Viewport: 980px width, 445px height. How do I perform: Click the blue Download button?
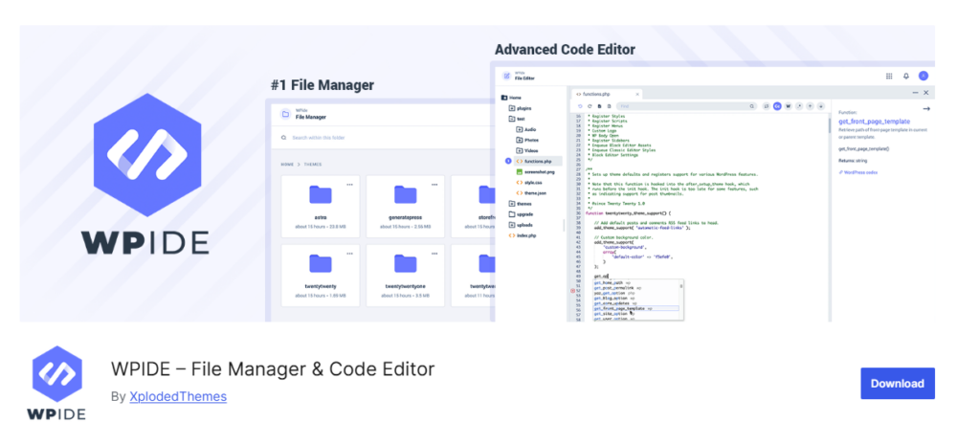tap(898, 383)
